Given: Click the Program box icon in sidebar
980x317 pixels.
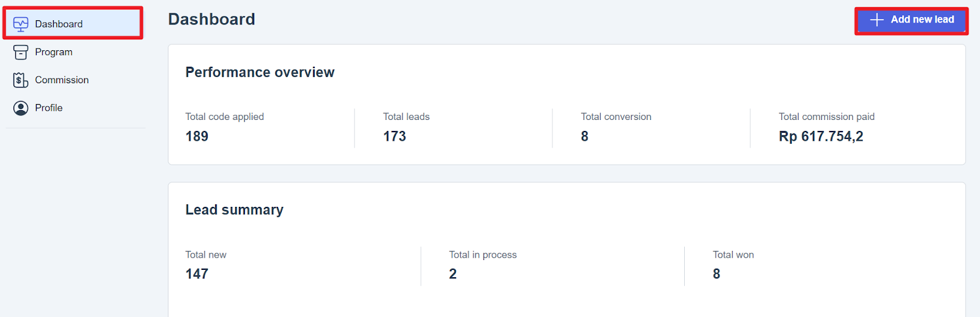Looking at the screenshot, I should click(x=21, y=52).
